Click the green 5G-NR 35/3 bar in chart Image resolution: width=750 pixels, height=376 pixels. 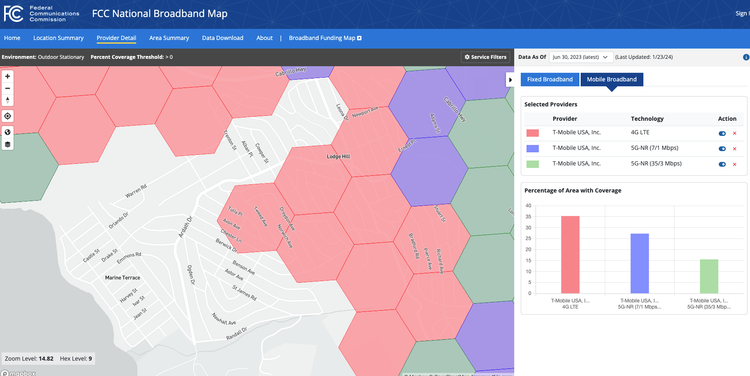pos(709,276)
